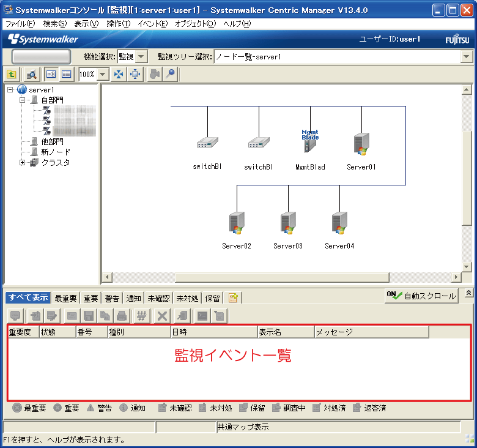Viewport: 477px width, 448px height.
Task: Sort by the 日時 column header
Action: pyautogui.click(x=214, y=332)
